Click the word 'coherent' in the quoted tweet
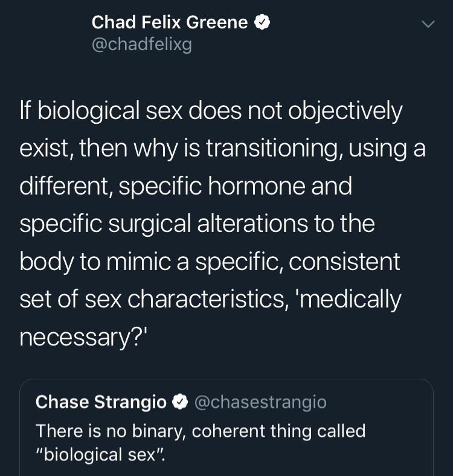 pos(229,431)
